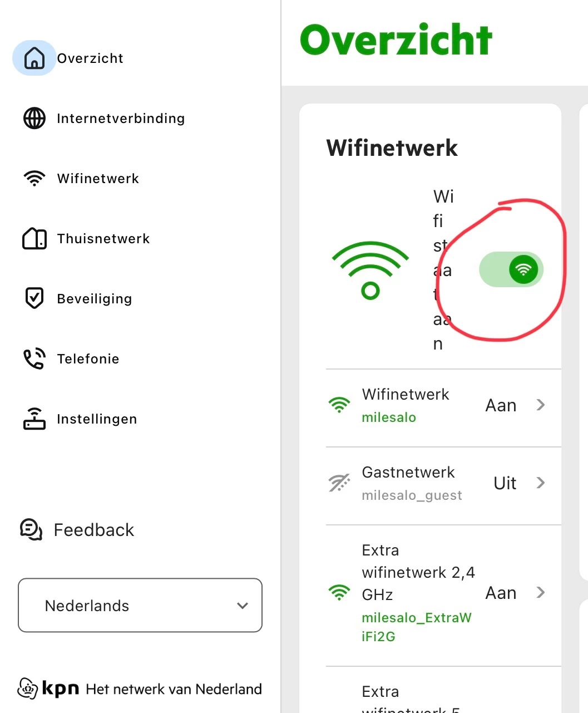Toggle the main wifi switch off
This screenshot has width=588, height=713.
[x=511, y=270]
